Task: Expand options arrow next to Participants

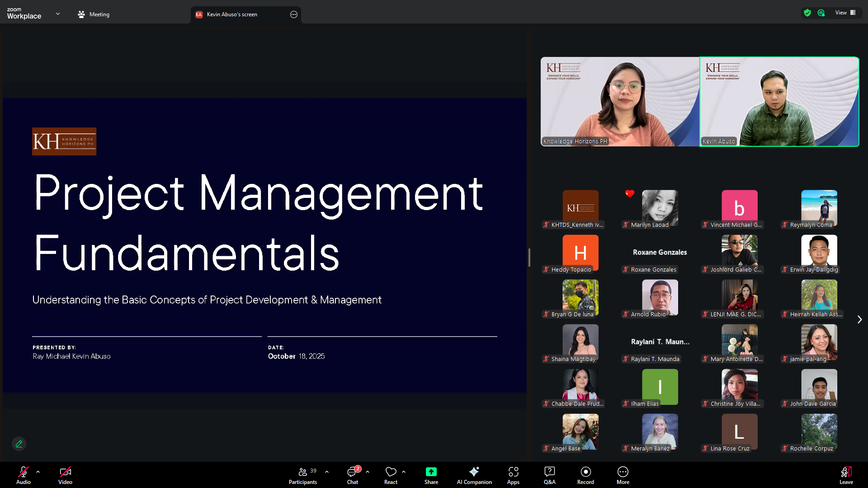Action: click(x=327, y=472)
